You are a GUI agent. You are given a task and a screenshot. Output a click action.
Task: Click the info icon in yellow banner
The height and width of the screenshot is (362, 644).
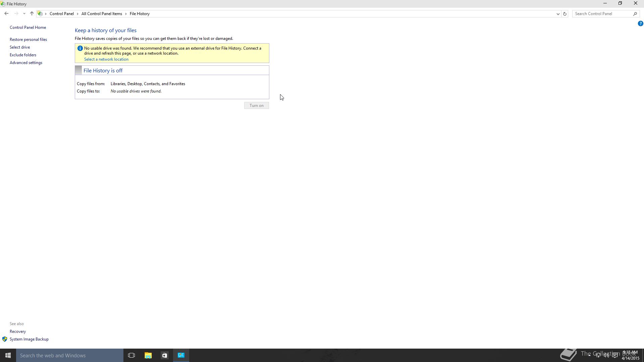click(80, 48)
